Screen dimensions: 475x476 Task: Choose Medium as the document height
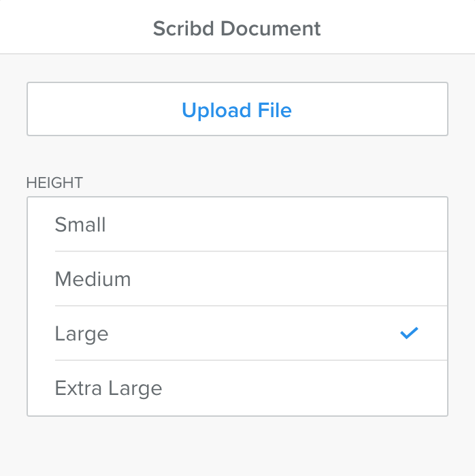[x=237, y=279]
